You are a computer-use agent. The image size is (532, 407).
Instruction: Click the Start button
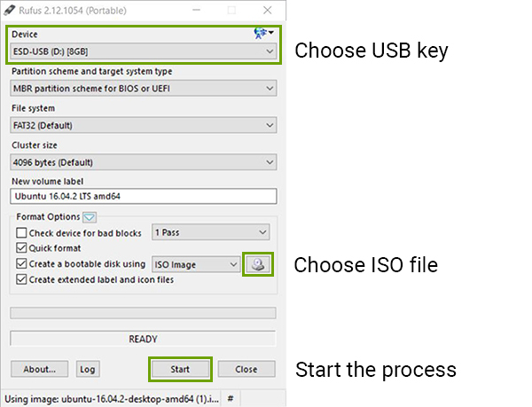180,369
